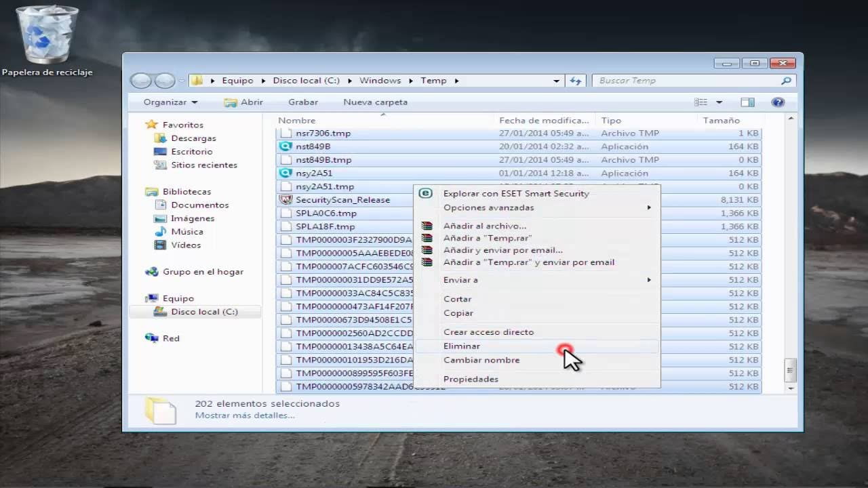This screenshot has height=488, width=868.
Task: Expand the breadcrumb arrow after Windows
Action: 411,81
